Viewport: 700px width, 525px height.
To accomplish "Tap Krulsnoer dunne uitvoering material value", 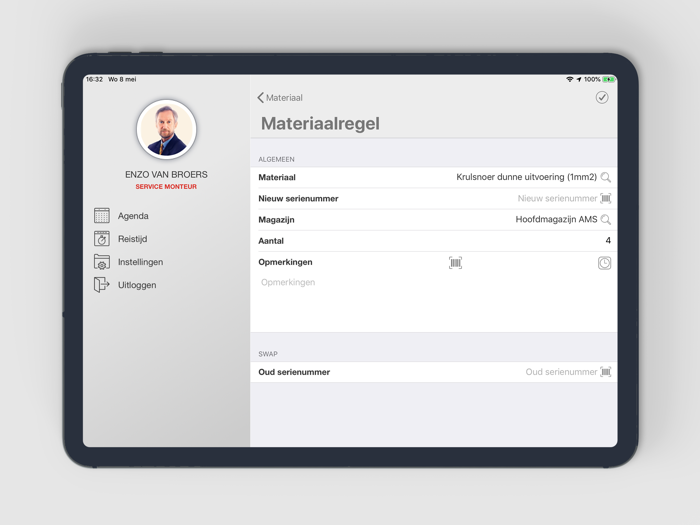I will click(526, 177).
